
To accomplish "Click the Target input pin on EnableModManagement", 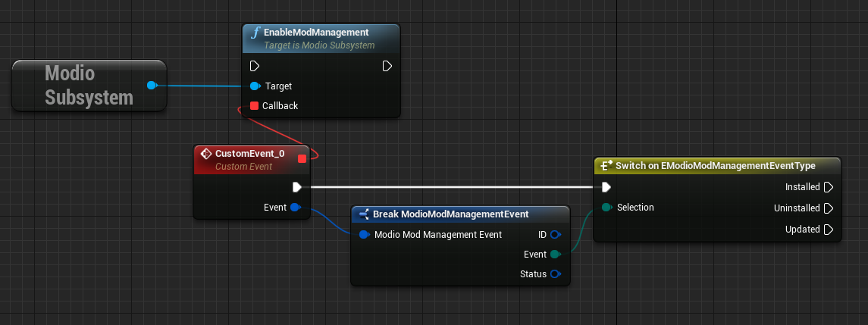I will 255,86.
